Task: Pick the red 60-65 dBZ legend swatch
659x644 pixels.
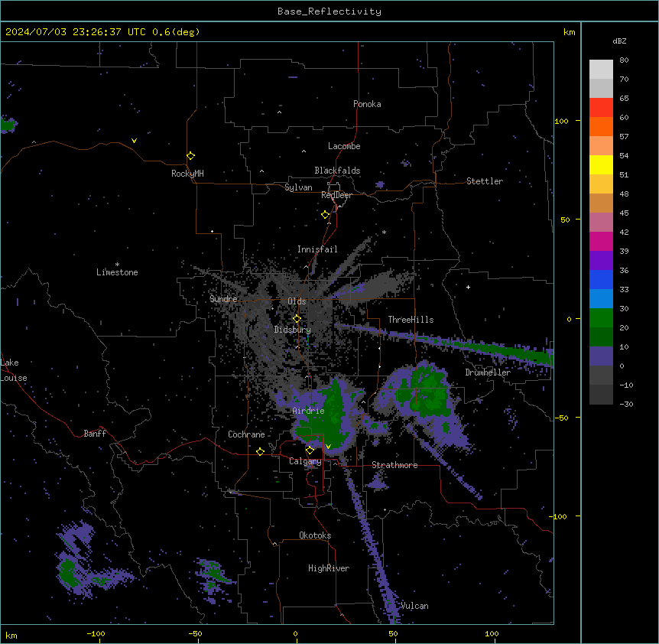Action: pos(601,107)
